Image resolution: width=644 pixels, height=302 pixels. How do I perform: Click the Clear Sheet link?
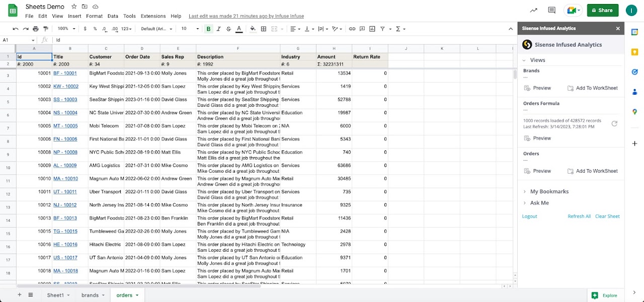pyautogui.click(x=607, y=216)
